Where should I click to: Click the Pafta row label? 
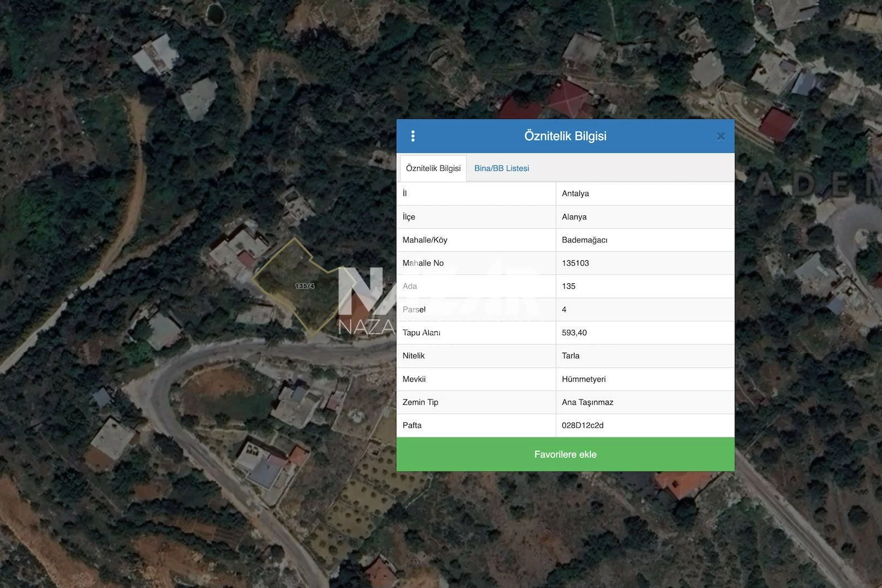(x=412, y=425)
